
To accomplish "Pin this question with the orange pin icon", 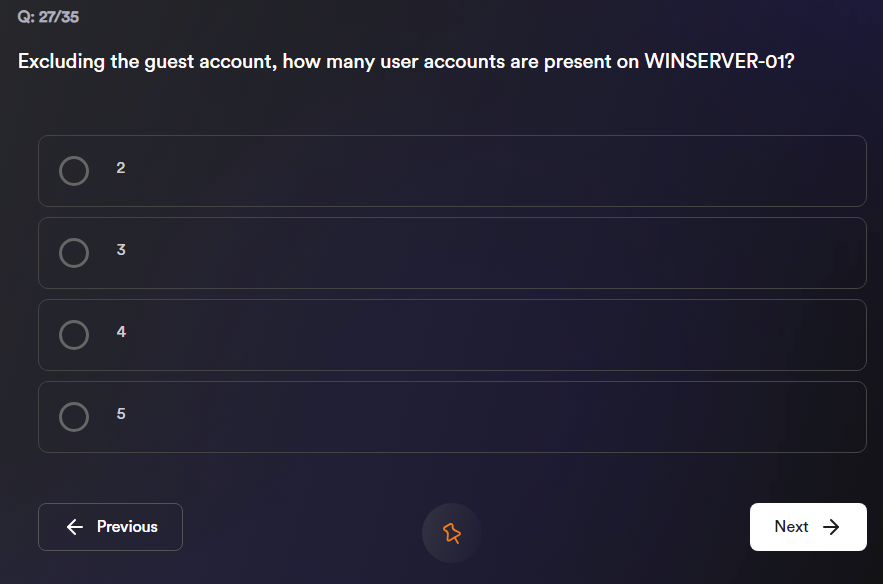I will point(452,533).
